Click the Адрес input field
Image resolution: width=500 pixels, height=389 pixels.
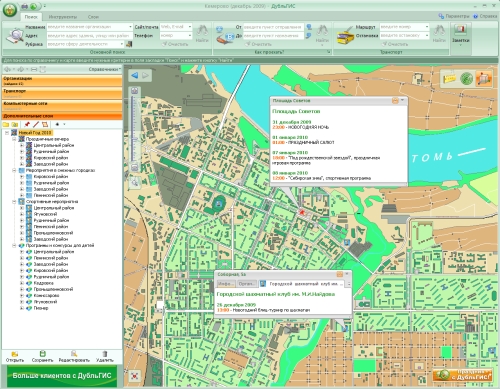coord(89,35)
